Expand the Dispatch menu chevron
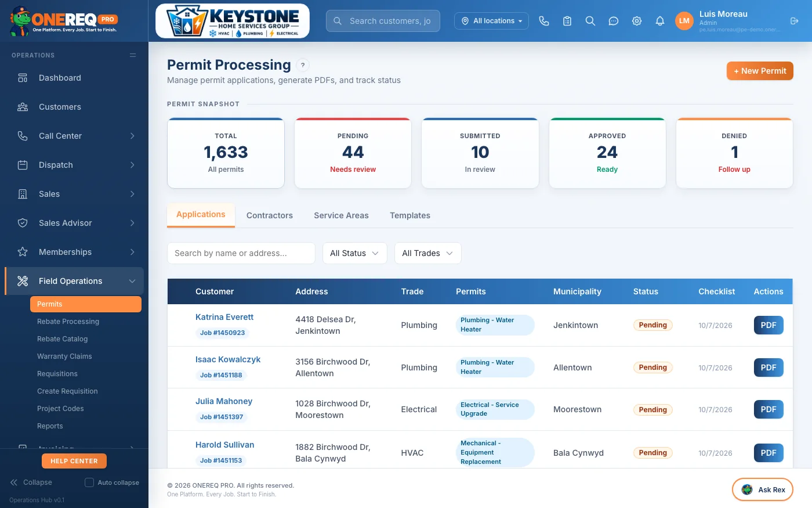The height and width of the screenshot is (508, 812). (x=132, y=165)
